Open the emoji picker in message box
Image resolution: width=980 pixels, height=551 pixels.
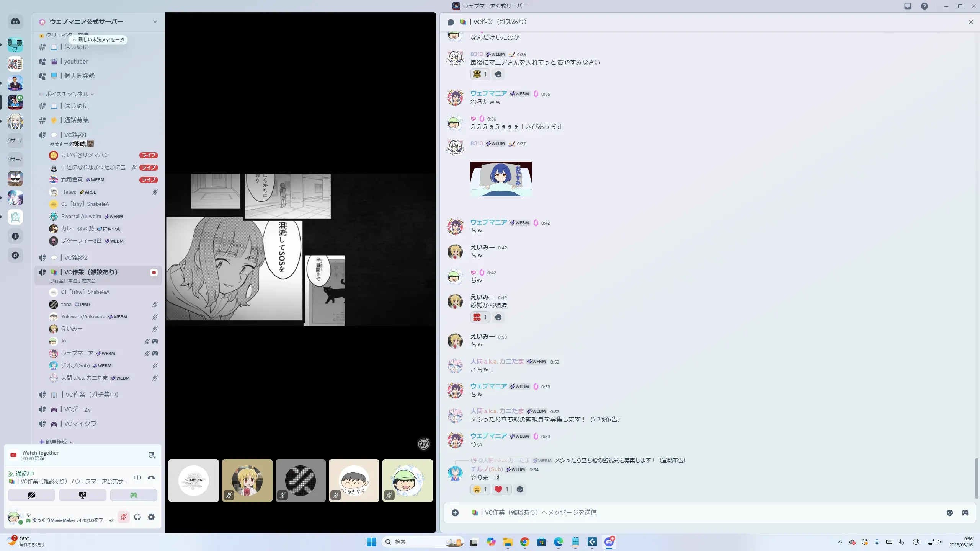point(950,513)
